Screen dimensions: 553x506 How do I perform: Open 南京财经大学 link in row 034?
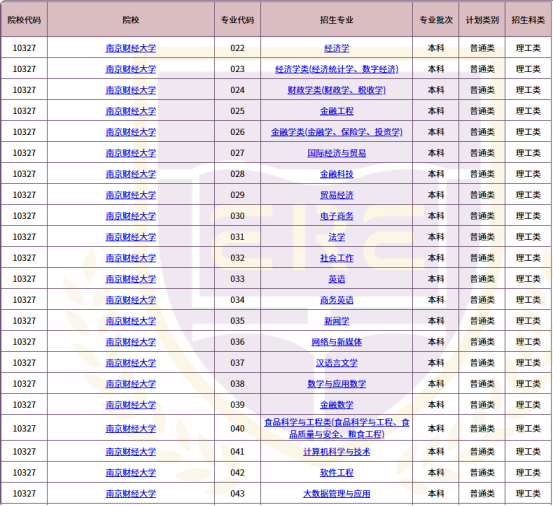130,300
